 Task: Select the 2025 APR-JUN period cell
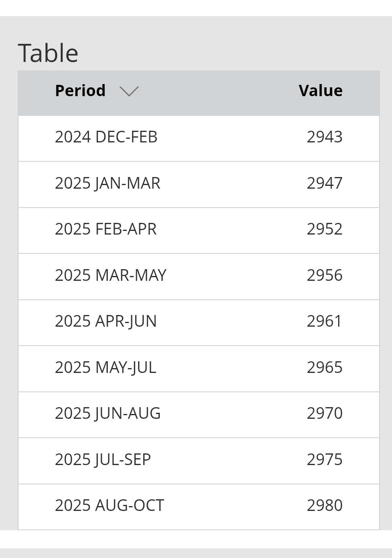click(x=106, y=321)
